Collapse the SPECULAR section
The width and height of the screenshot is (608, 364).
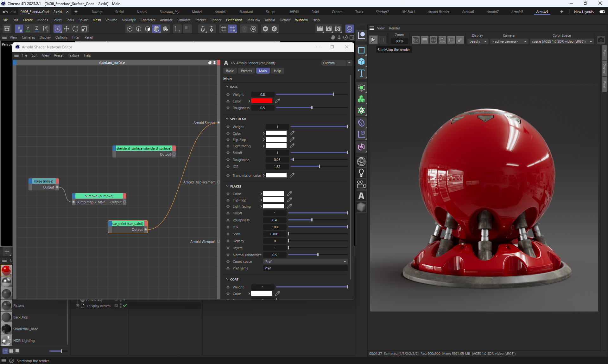point(227,119)
